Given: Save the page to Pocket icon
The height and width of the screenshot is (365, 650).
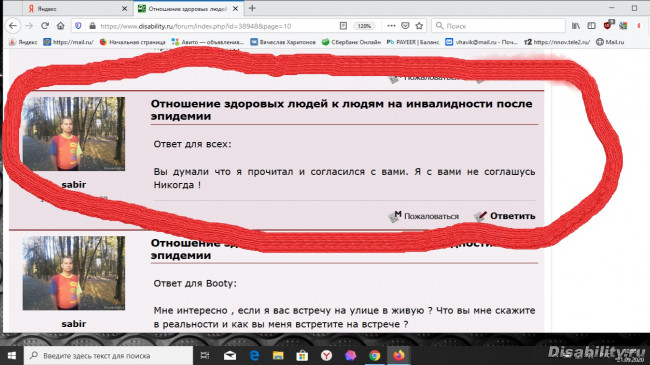Looking at the screenshot, I should click(x=405, y=26).
